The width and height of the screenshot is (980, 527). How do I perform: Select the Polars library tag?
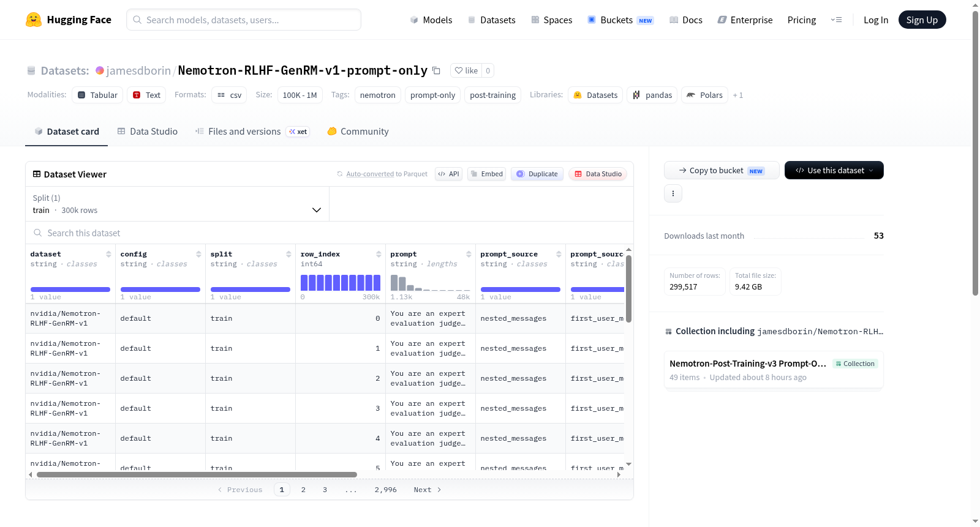(x=704, y=95)
